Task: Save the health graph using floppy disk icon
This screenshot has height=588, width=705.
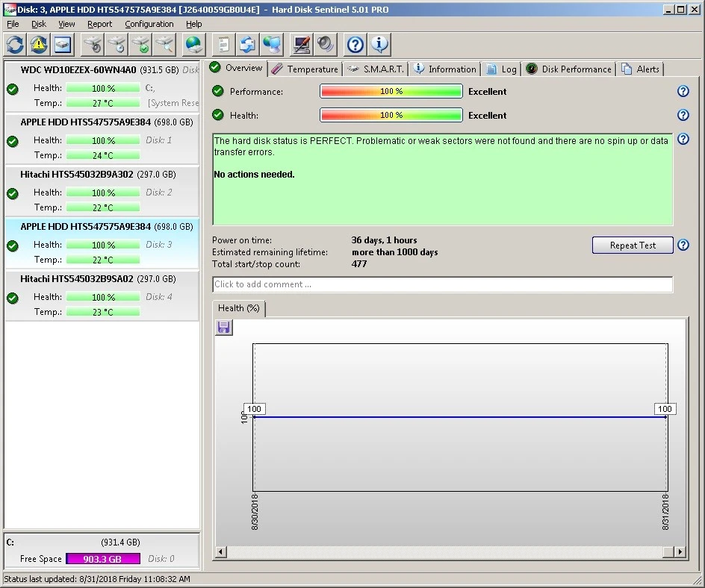Action: pos(223,328)
